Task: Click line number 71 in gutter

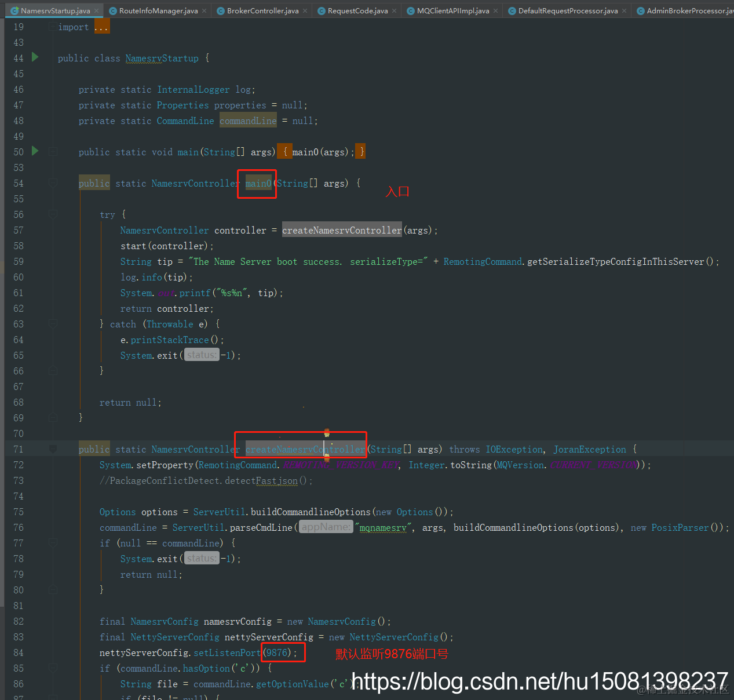Action: click(19, 449)
